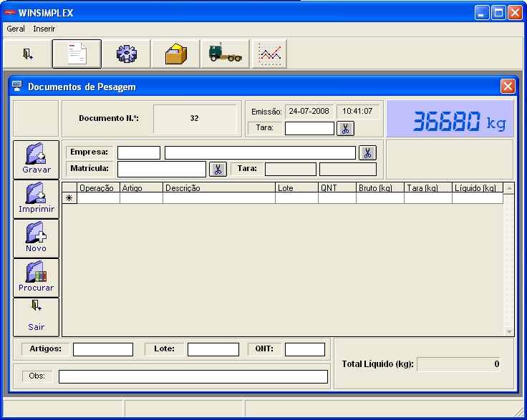The height and width of the screenshot is (420, 527).
Task: Click the Gravar save button
Action: click(x=37, y=160)
